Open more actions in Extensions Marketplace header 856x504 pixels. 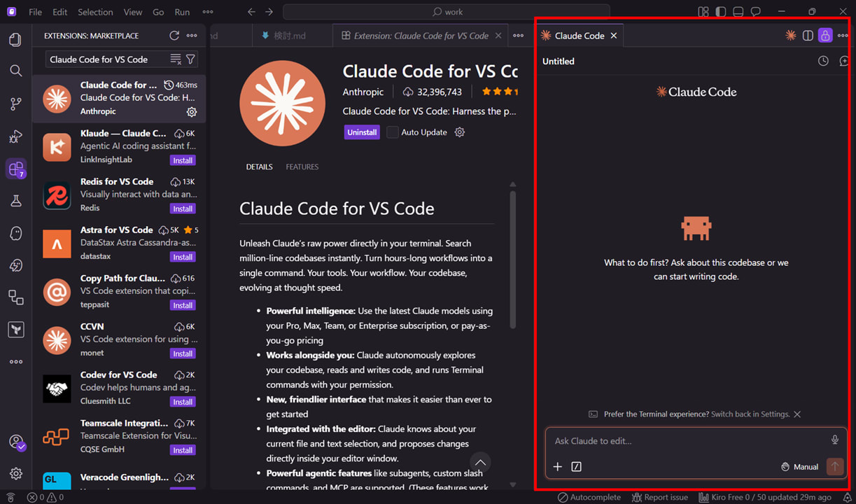(192, 36)
